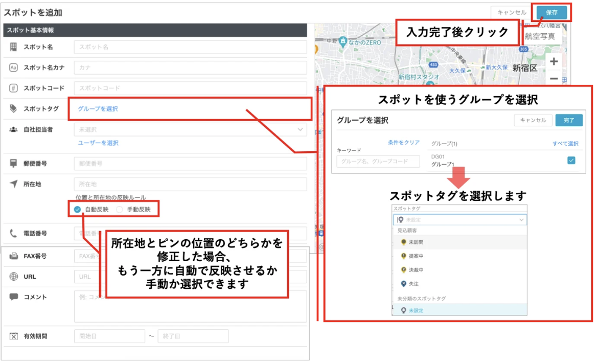
Task: Click the グループを選択 link
Action: coord(98,109)
